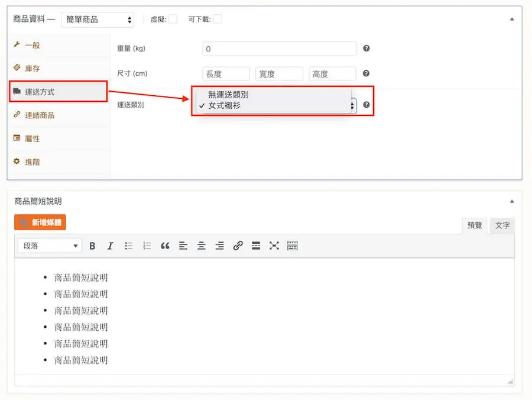This screenshot has width=532, height=400.
Task: Apply blockquote formatting
Action: pos(165,246)
